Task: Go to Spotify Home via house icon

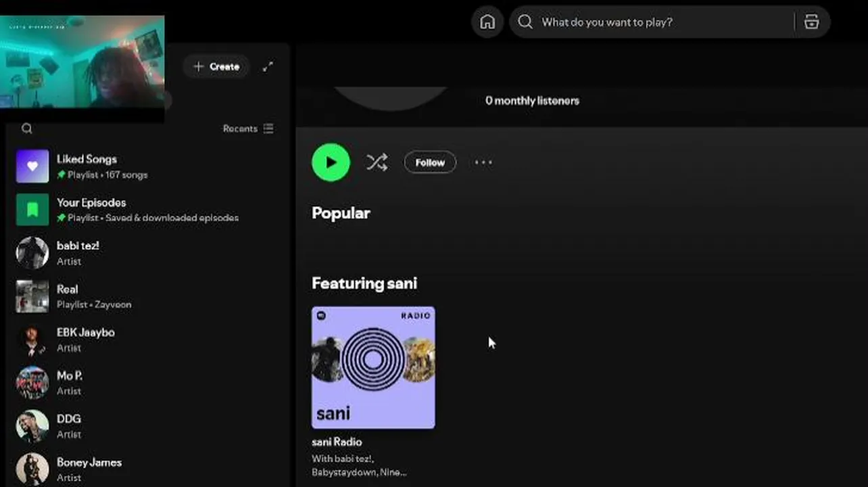Action: (x=487, y=22)
